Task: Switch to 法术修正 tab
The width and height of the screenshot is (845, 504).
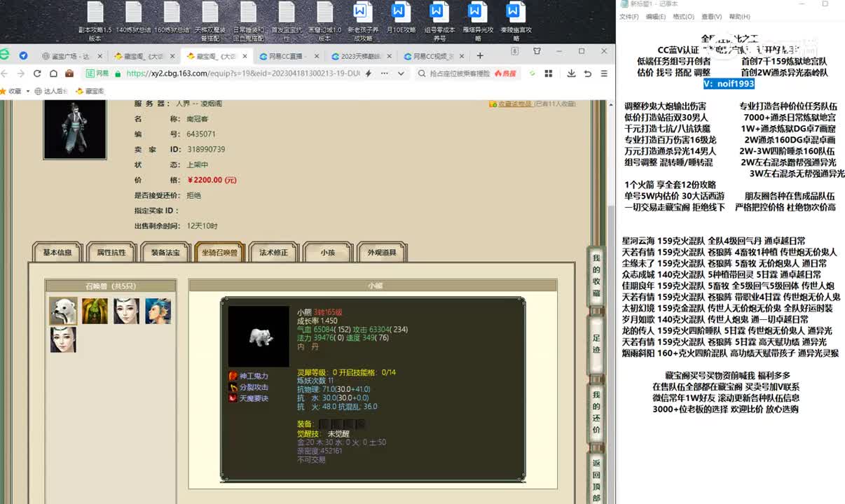Action: pos(273,253)
